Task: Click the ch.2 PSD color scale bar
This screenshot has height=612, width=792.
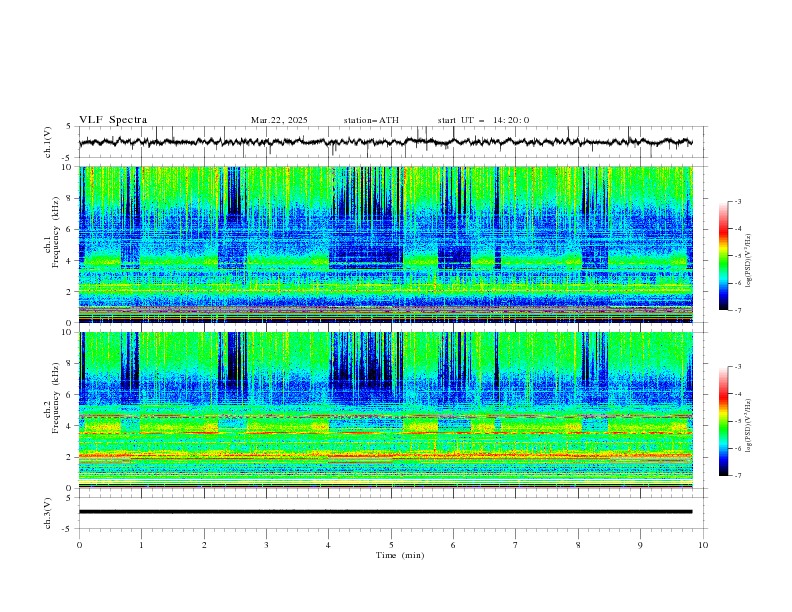Action: pyautogui.click(x=723, y=421)
